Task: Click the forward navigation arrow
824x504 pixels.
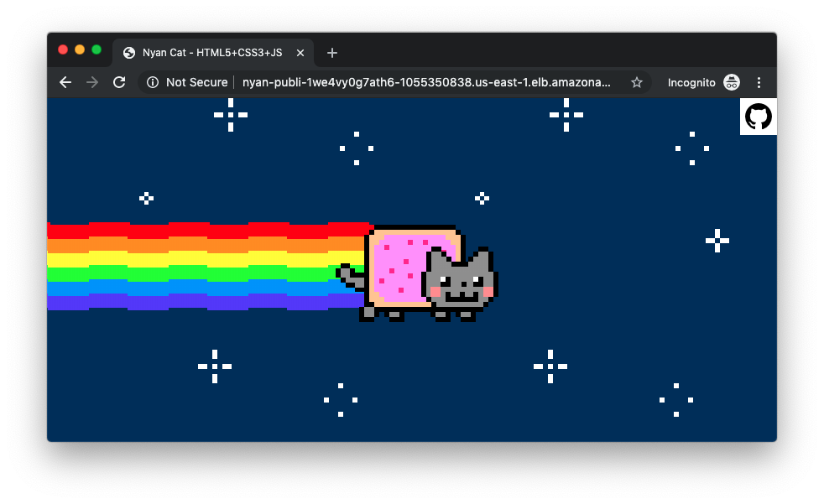Action: tap(92, 82)
